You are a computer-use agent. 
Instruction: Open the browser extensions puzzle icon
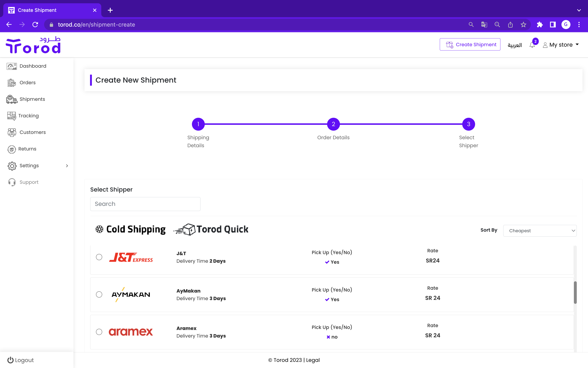(x=540, y=25)
